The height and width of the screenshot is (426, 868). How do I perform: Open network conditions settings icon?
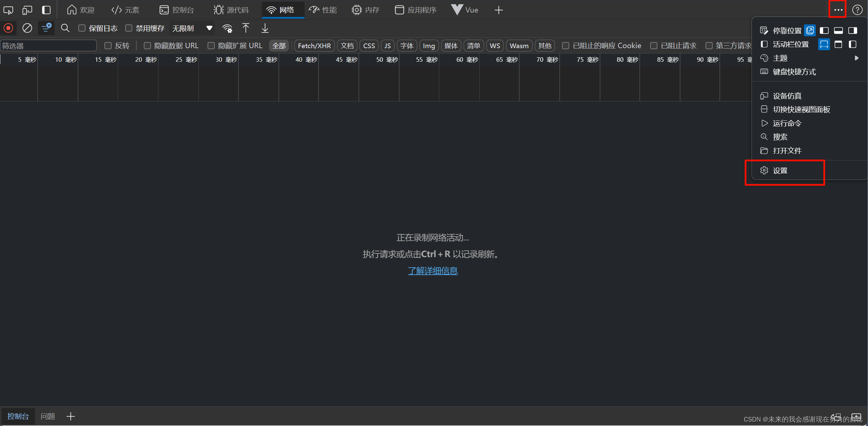[x=227, y=28]
